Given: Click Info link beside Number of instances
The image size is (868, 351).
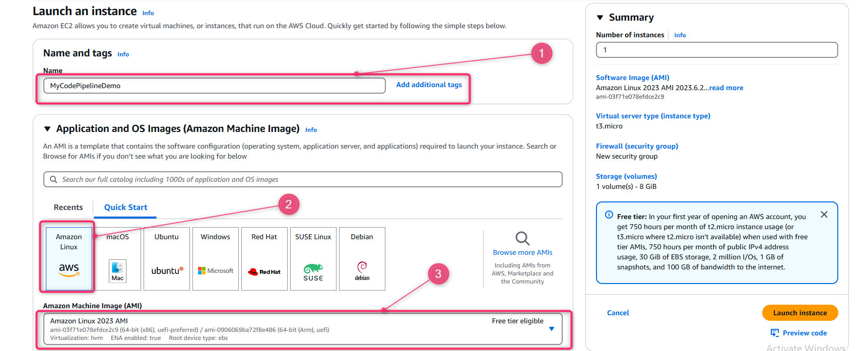Looking at the screenshot, I should point(680,35).
